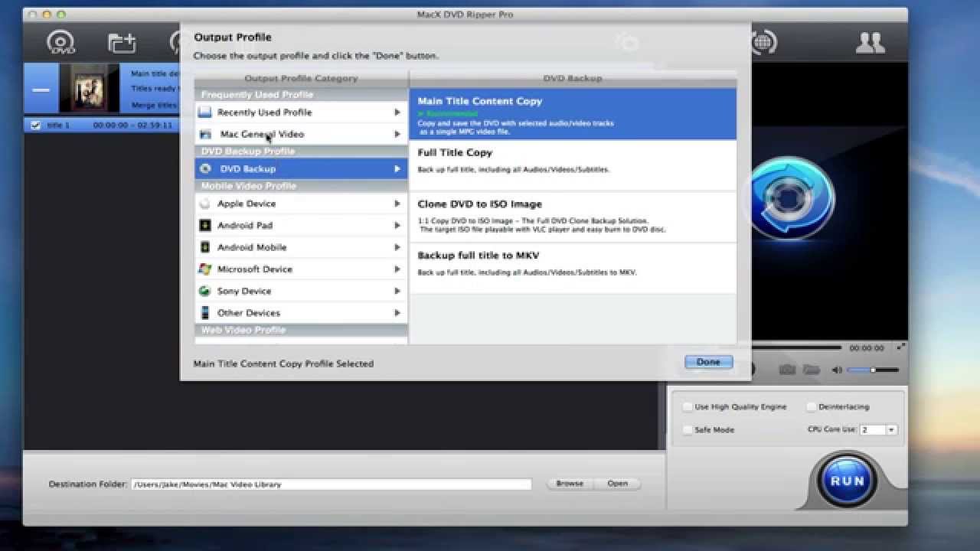Image resolution: width=980 pixels, height=551 pixels.
Task: Expand the DVD Backup row arrow
Action: point(397,168)
